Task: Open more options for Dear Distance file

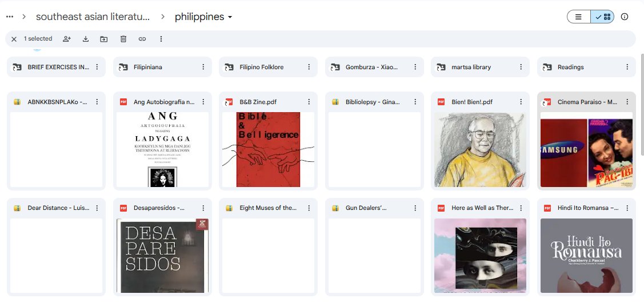Action: tap(97, 208)
